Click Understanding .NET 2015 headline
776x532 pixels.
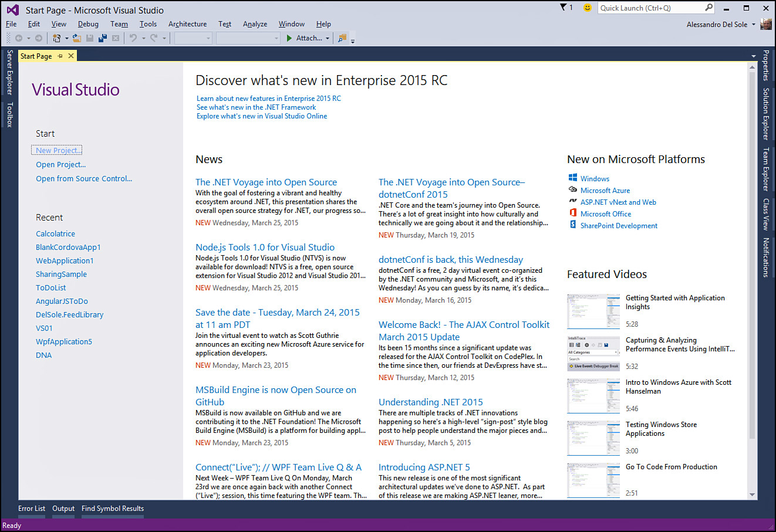point(431,402)
